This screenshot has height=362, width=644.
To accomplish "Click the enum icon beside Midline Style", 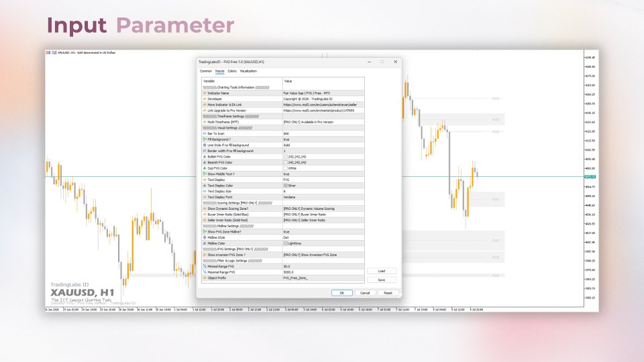I will pyautogui.click(x=205, y=237).
